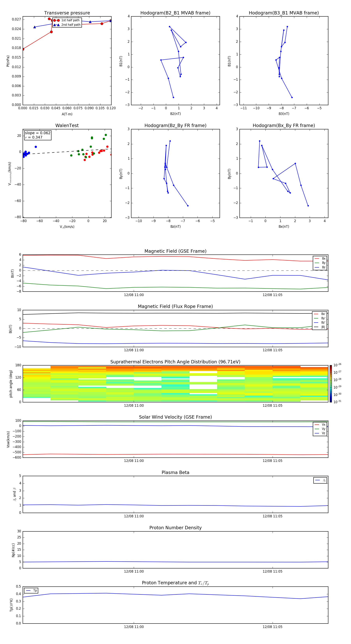Click the 'Magnetic Field (Flux Rope Frame)' title
Viewport: 351px width, 644px height.
click(x=175, y=307)
